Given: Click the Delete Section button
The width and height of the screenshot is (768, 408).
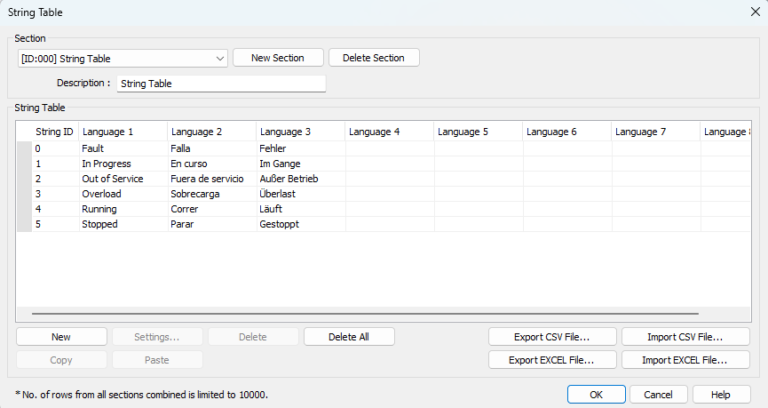Looking at the screenshot, I should [374, 58].
